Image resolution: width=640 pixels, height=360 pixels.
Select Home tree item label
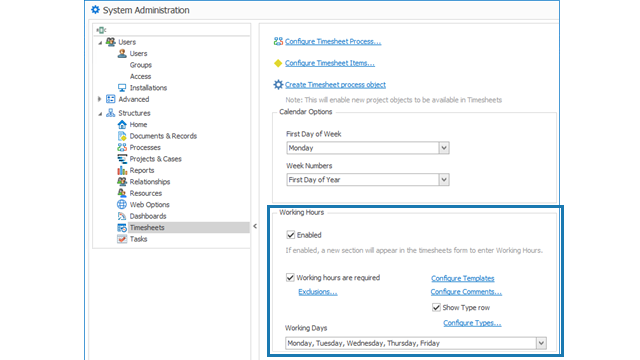coord(138,124)
